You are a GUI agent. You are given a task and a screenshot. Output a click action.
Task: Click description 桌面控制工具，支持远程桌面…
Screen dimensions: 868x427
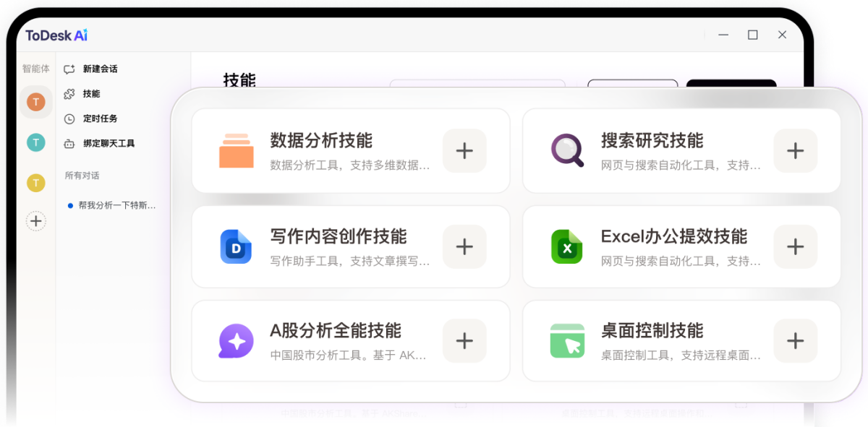[681, 355]
